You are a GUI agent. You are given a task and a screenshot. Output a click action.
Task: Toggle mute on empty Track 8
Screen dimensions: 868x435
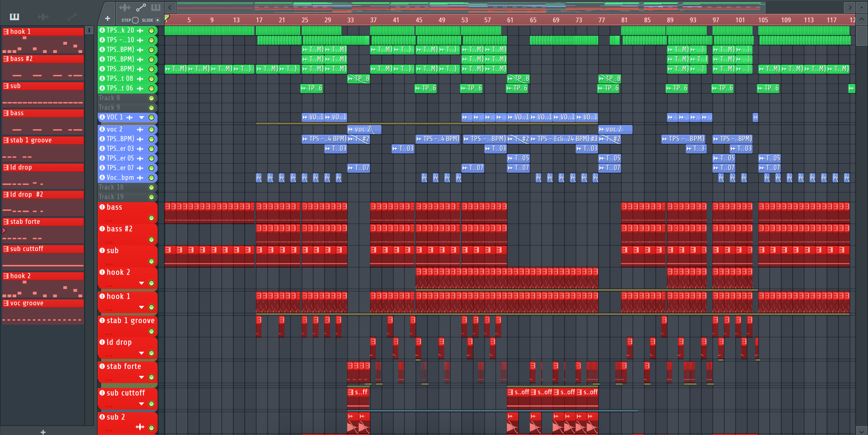click(152, 98)
